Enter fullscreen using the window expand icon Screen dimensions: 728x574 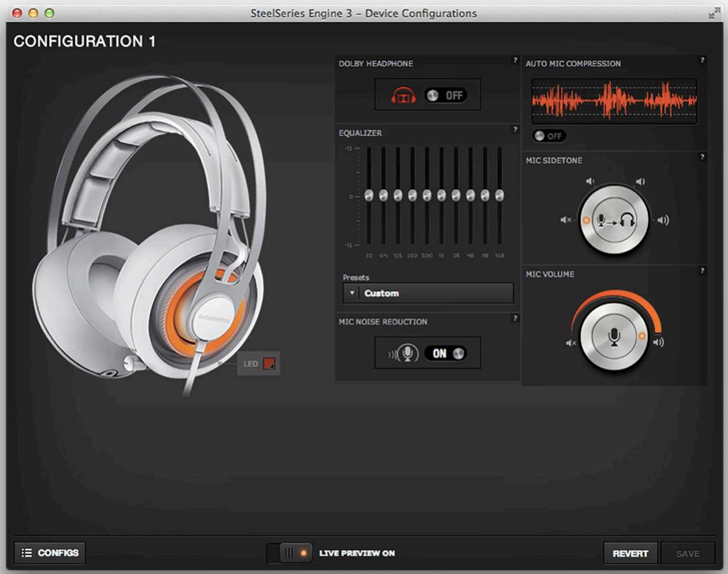(x=714, y=13)
